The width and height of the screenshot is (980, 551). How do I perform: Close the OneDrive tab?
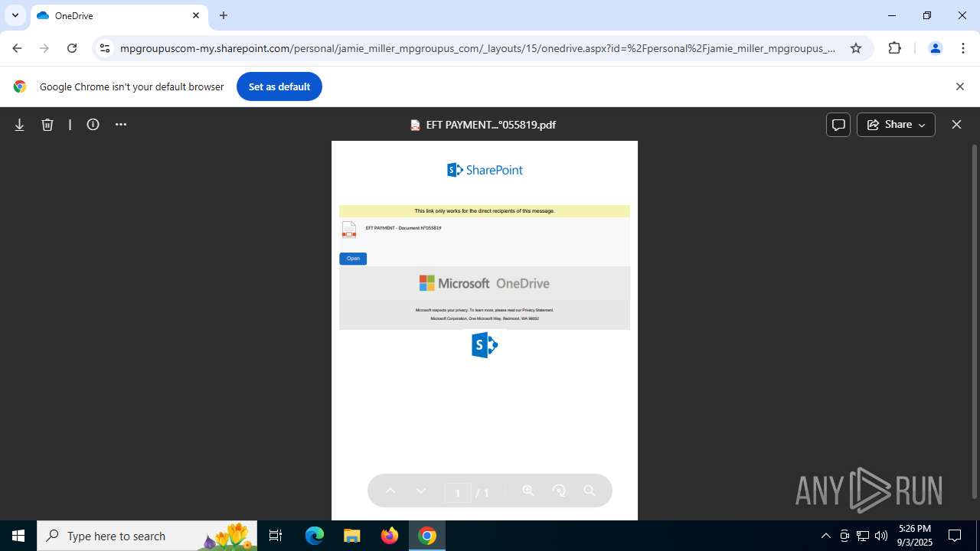tap(196, 15)
